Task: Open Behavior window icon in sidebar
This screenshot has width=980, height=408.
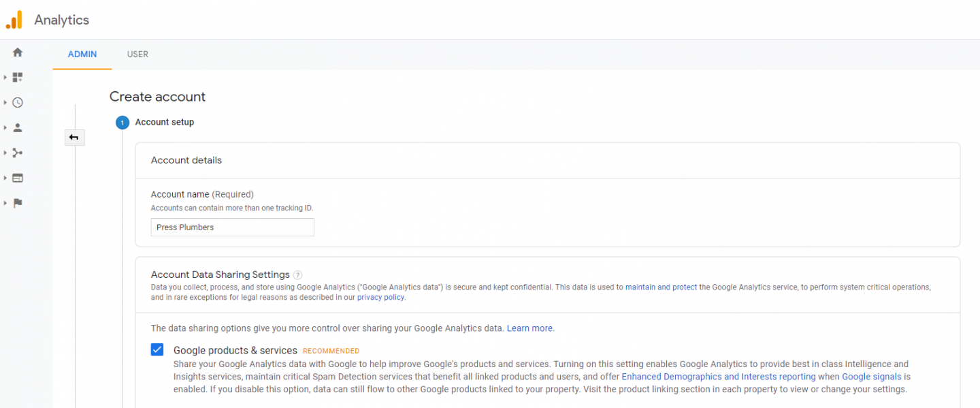Action: click(18, 178)
